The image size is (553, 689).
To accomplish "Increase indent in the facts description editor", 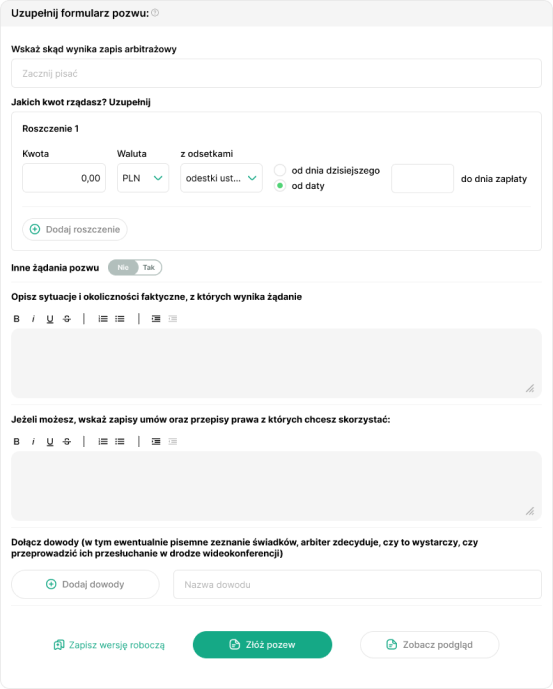I will 156,319.
